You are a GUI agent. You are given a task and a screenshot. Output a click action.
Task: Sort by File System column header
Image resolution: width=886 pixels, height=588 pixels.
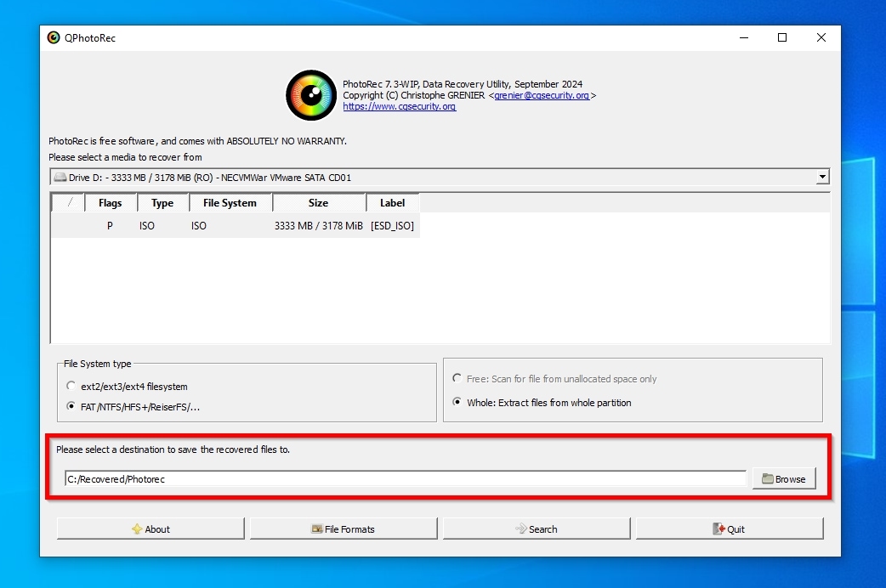click(230, 203)
